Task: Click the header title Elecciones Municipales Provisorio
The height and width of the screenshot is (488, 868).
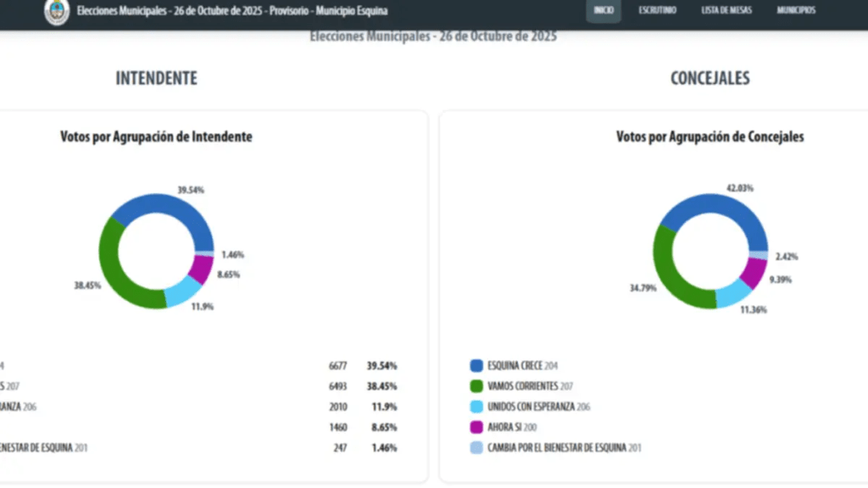Action: point(231,11)
